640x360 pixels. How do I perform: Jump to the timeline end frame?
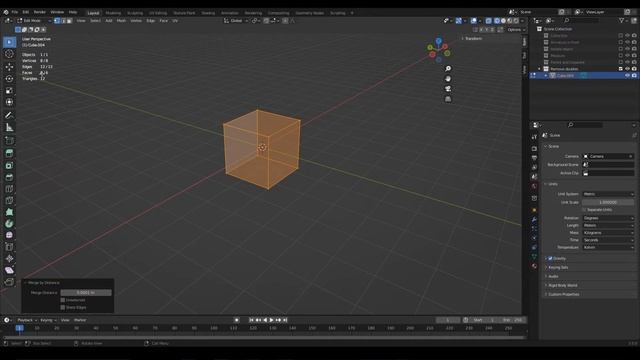pyautogui.click(x=285, y=320)
